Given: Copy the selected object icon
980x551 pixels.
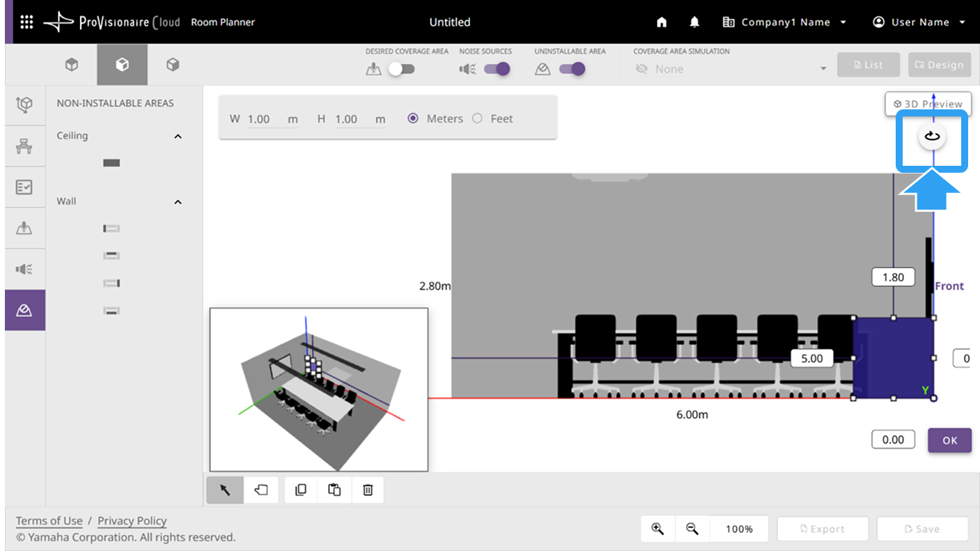Looking at the screenshot, I should 301,490.
